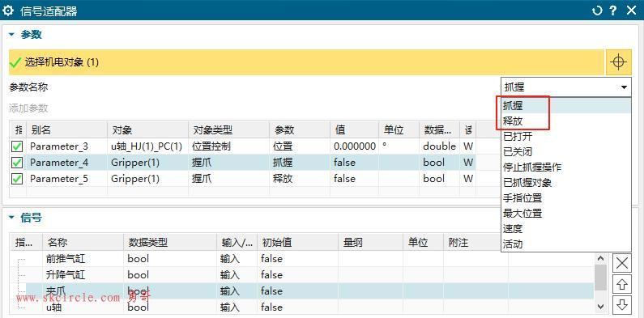Select the 选择机电对象 (1) field
Image resolution: width=644 pixels, height=318 pixels.
pyautogui.click(x=306, y=62)
